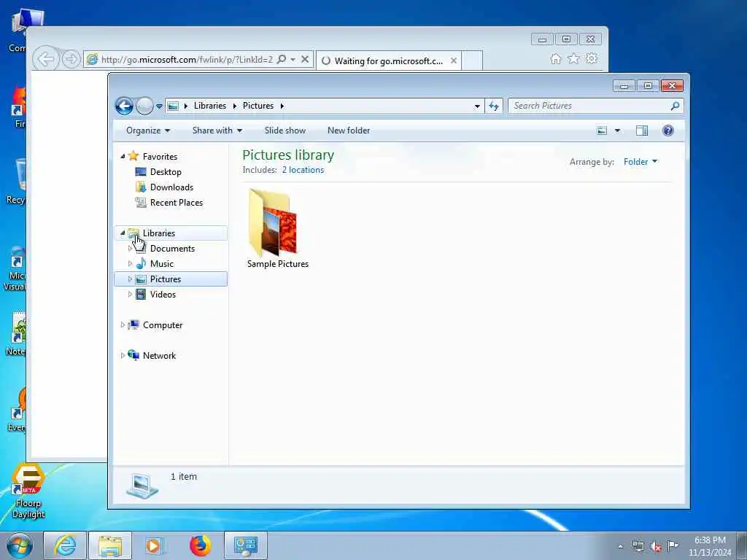
Task: Open the Share with menu
Action: (217, 131)
